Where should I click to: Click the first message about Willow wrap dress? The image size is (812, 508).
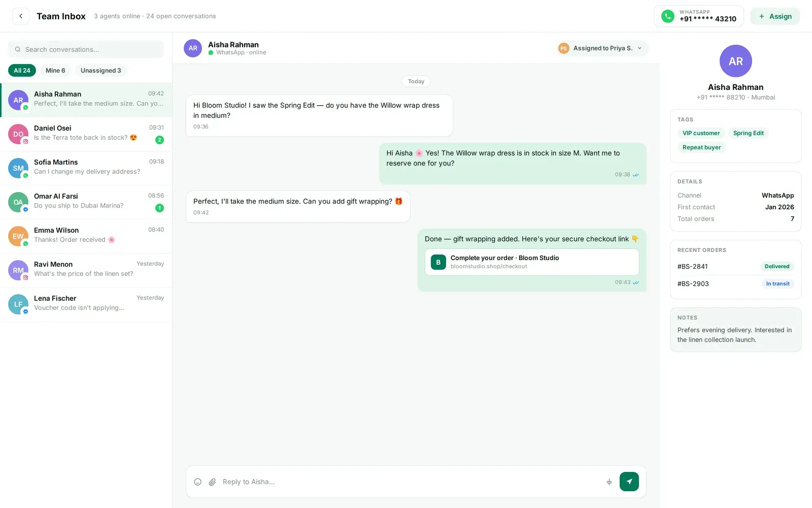click(x=319, y=115)
